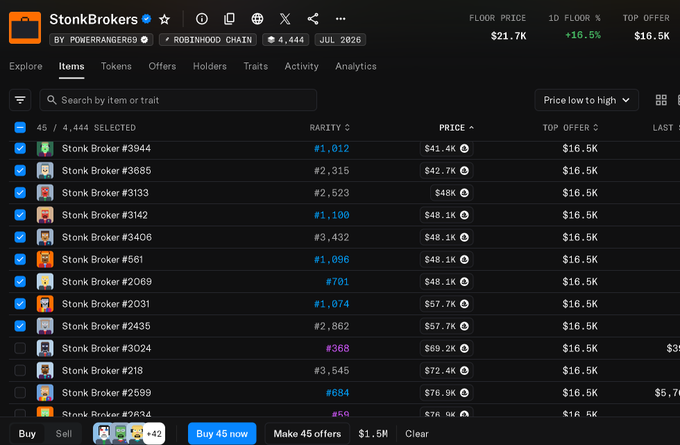Click the JUL 2026 date badge

[x=340, y=40]
